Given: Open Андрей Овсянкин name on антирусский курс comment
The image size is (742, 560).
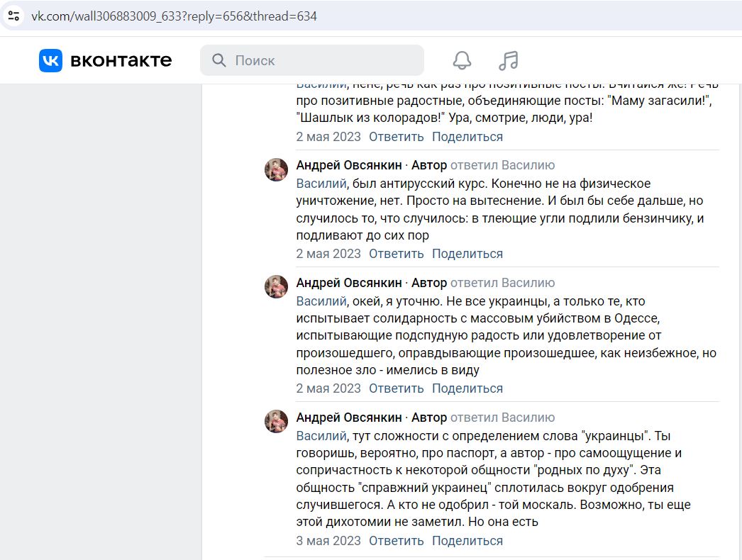Looking at the screenshot, I should (349, 165).
